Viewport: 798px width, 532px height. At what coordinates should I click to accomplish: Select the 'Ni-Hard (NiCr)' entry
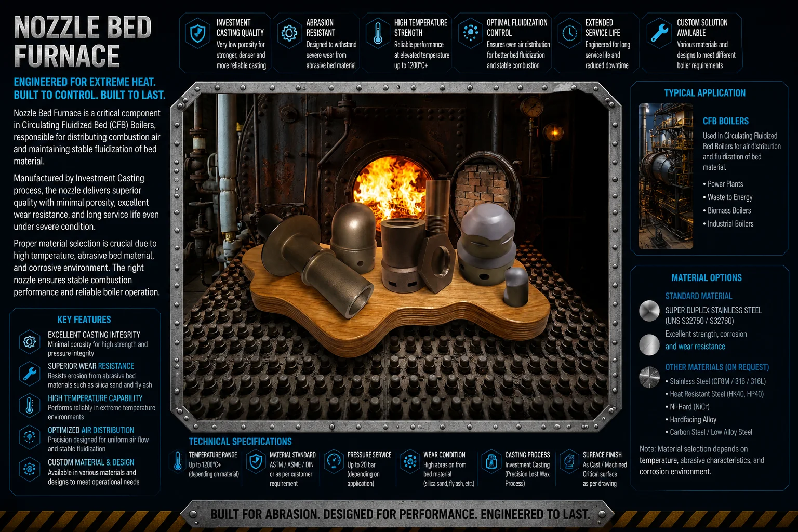tap(687, 407)
